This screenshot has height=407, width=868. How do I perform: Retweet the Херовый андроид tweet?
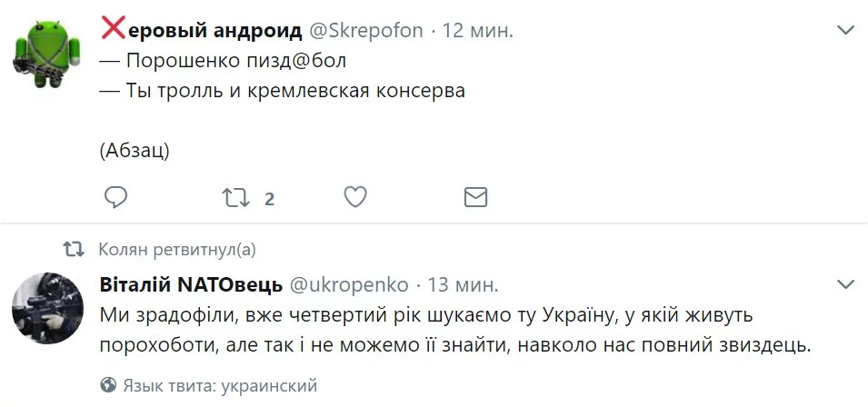coord(235,197)
